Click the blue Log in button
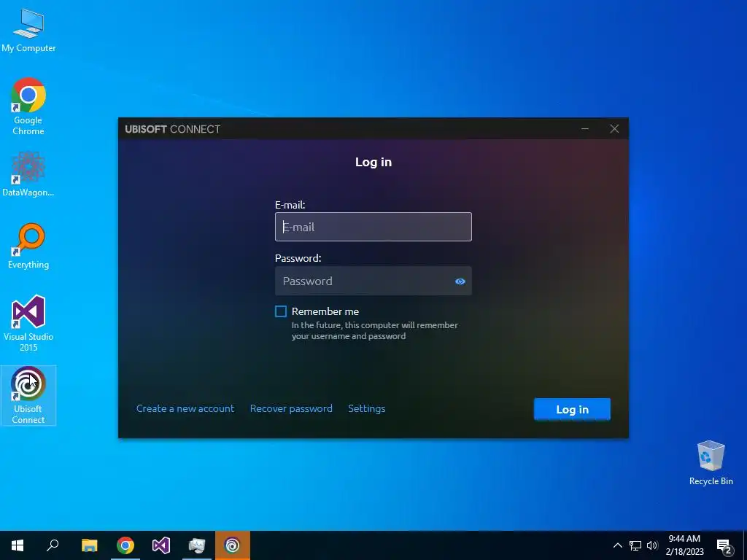The width and height of the screenshot is (747, 560). coord(572,410)
